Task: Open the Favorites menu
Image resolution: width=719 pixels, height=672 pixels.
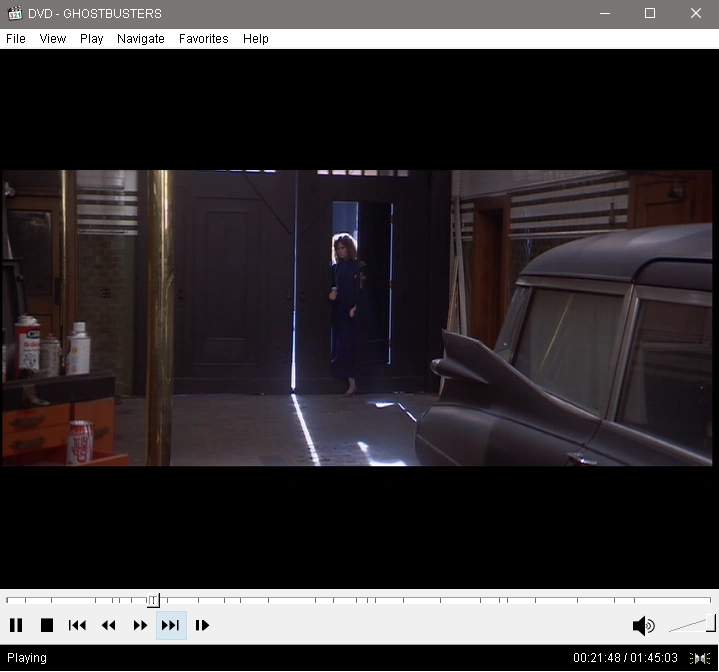Action: [x=204, y=39]
